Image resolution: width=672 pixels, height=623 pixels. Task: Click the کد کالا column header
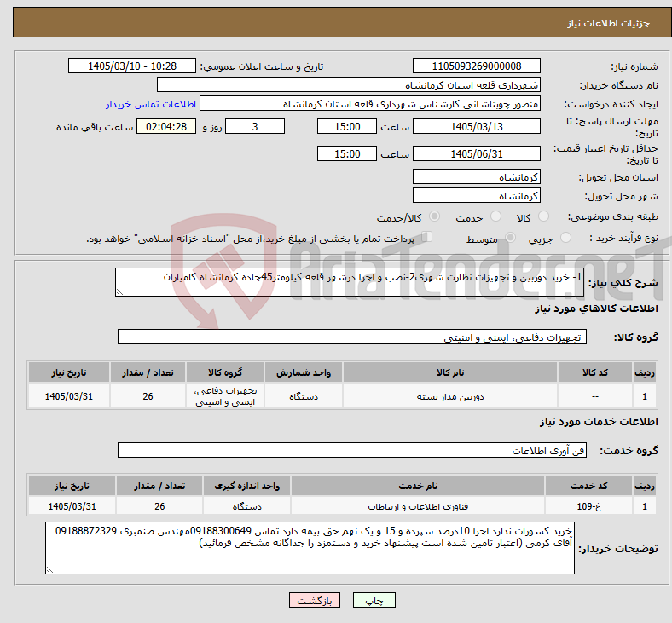[595, 372]
